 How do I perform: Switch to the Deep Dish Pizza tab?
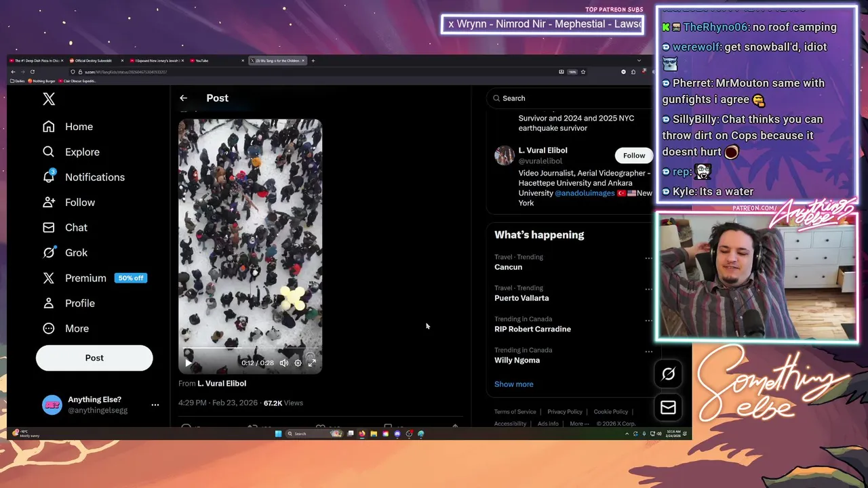pos(37,61)
